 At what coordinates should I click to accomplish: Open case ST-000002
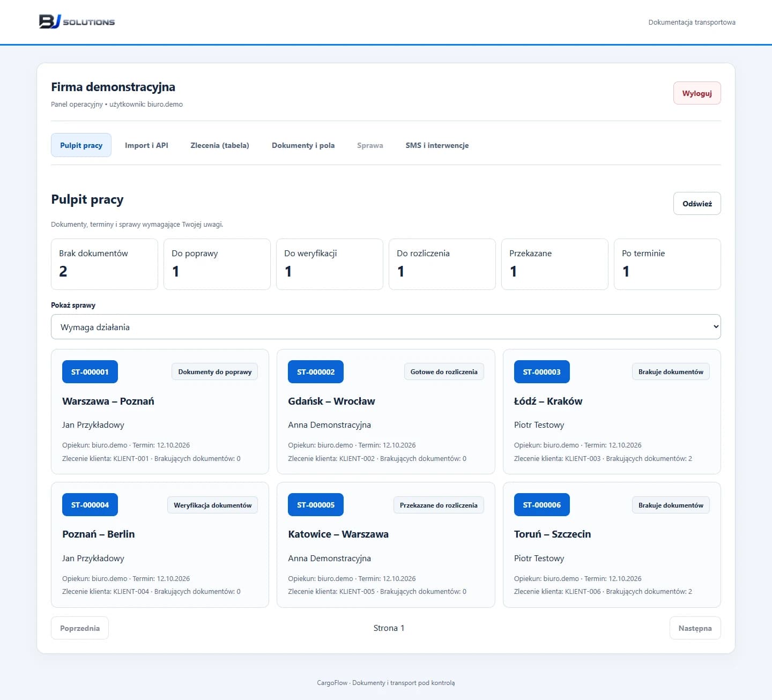point(316,372)
